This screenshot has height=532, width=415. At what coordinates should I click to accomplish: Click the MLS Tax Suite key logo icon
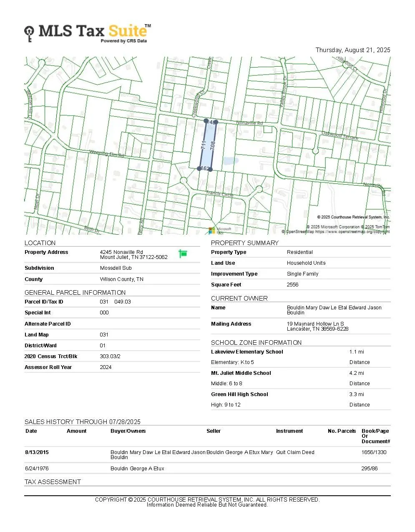tap(29, 34)
